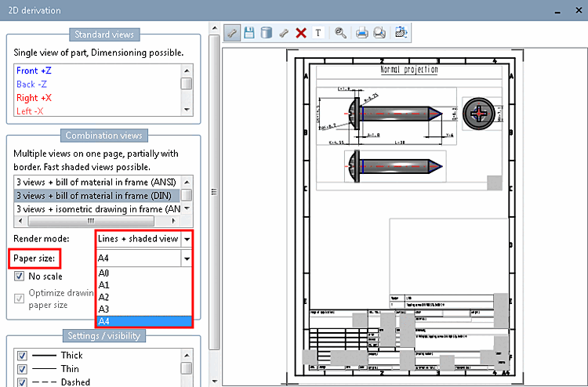Open print preview icon

tap(379, 33)
